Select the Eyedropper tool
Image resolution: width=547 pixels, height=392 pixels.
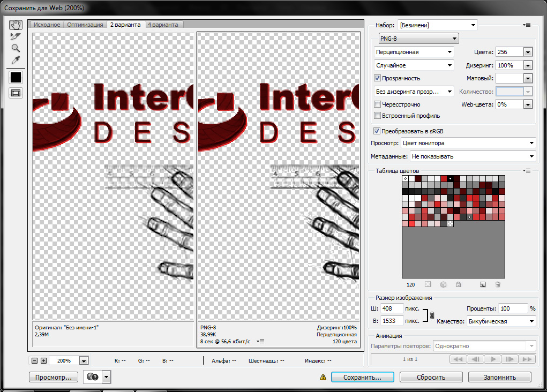[x=16, y=60]
